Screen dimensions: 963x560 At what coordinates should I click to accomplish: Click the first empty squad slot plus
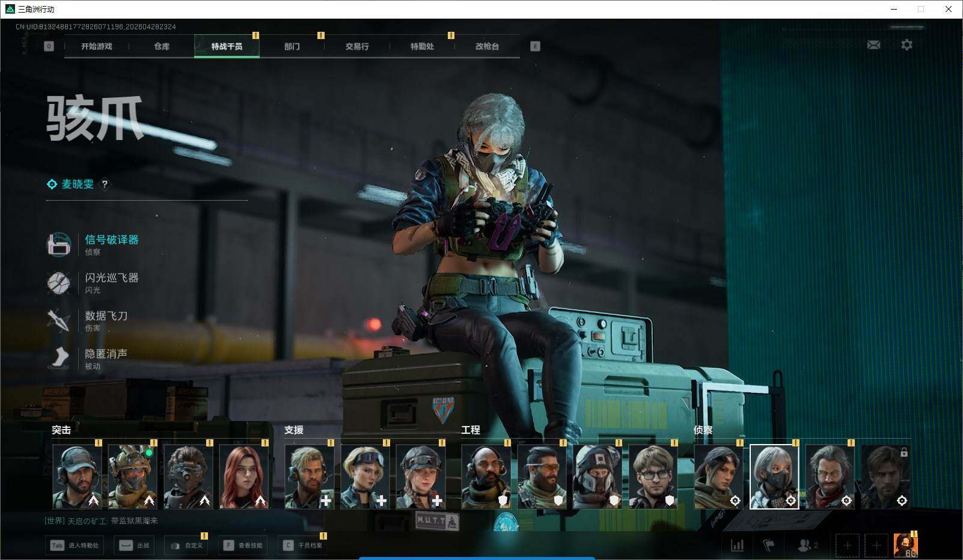coord(847,545)
